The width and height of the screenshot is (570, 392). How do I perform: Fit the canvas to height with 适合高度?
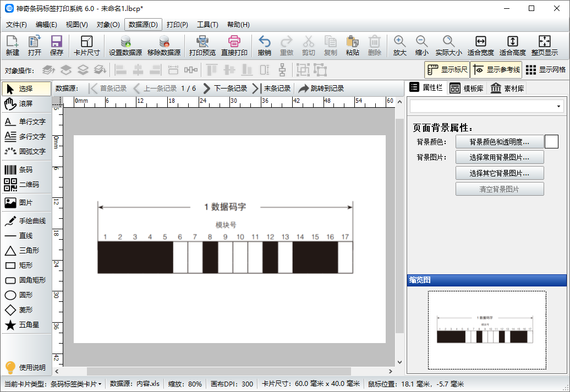[x=513, y=46]
